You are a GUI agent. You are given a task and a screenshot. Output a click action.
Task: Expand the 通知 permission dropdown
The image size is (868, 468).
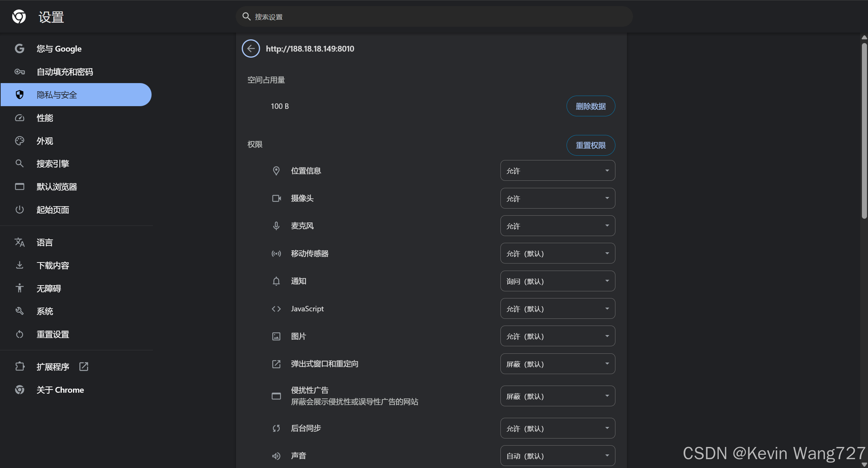pyautogui.click(x=557, y=281)
